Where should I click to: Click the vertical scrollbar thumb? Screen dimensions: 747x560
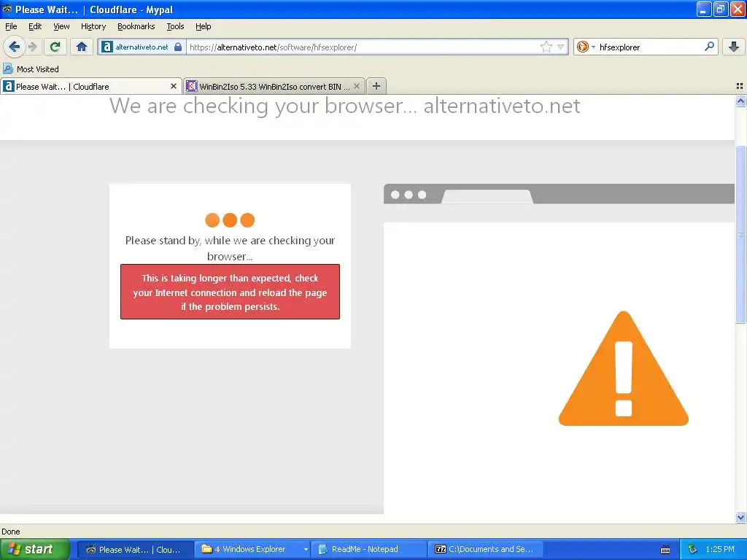pos(740,234)
